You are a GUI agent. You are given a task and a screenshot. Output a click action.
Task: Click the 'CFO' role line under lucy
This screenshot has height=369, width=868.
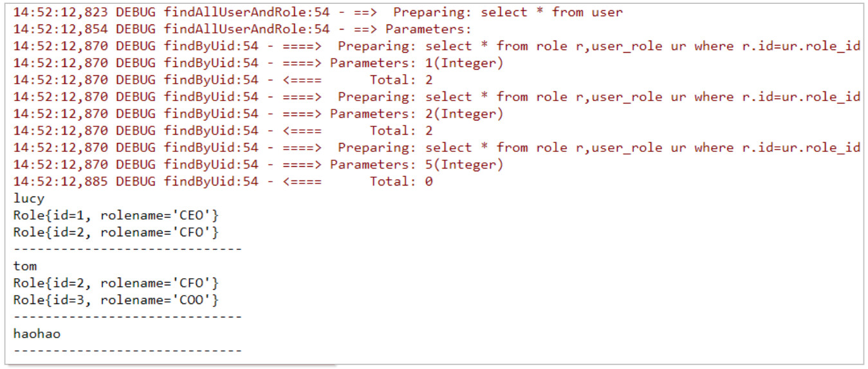[116, 232]
